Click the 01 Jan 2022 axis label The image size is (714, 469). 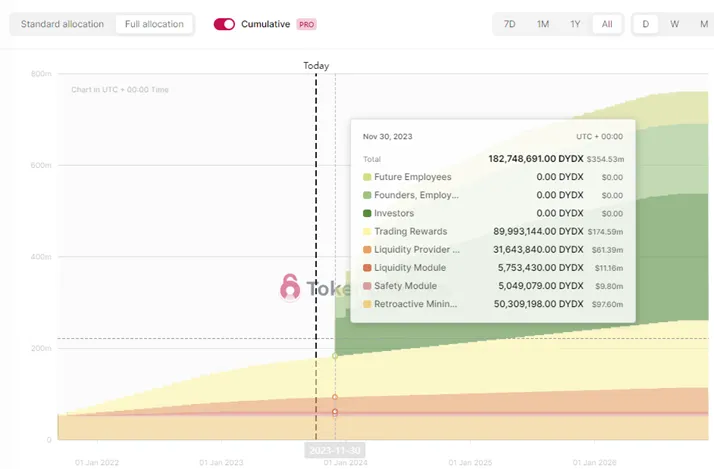97,463
